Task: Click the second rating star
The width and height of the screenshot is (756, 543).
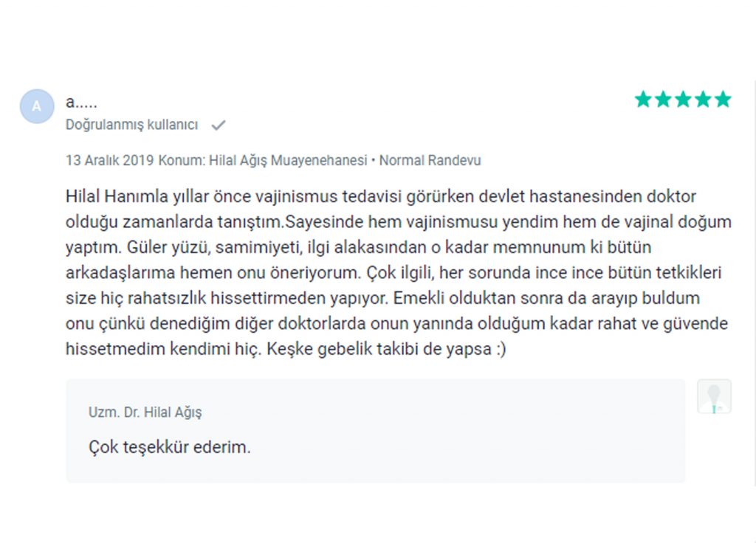Action: pos(664,100)
